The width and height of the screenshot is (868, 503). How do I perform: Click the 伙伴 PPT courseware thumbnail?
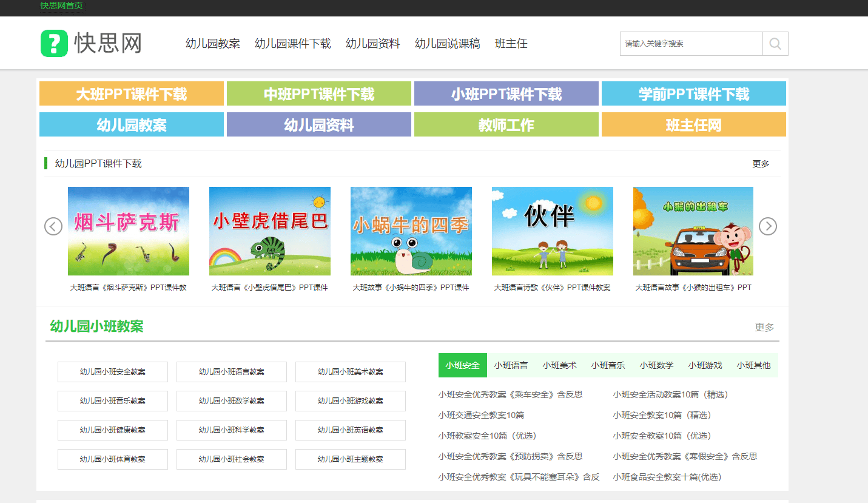point(552,231)
